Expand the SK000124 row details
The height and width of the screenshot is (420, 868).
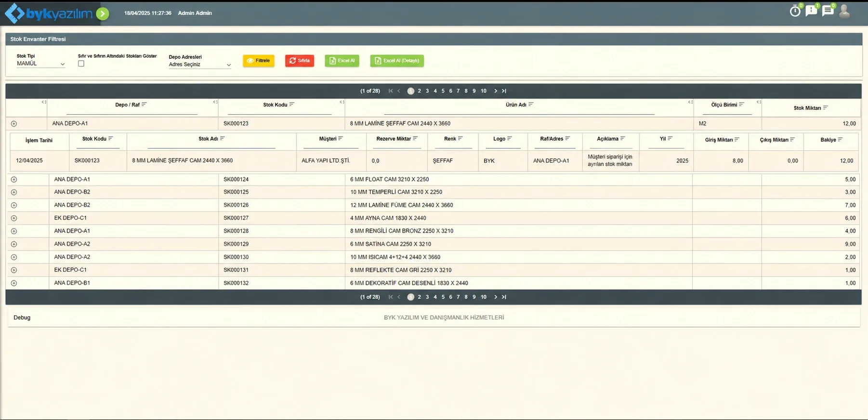coord(14,180)
